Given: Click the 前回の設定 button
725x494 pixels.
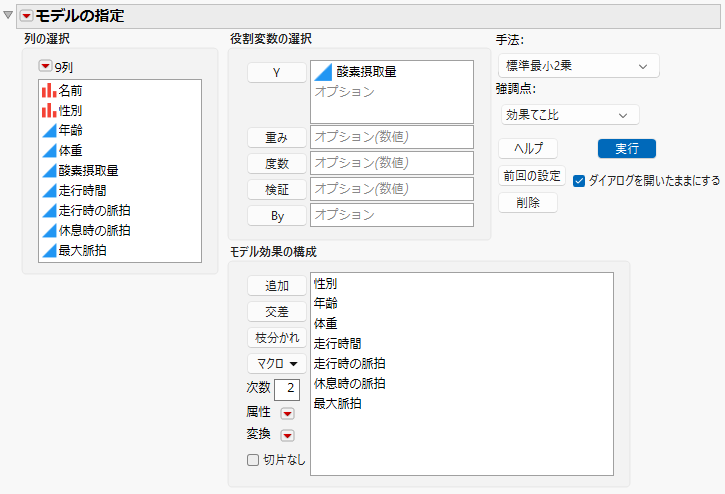Looking at the screenshot, I should [532, 176].
